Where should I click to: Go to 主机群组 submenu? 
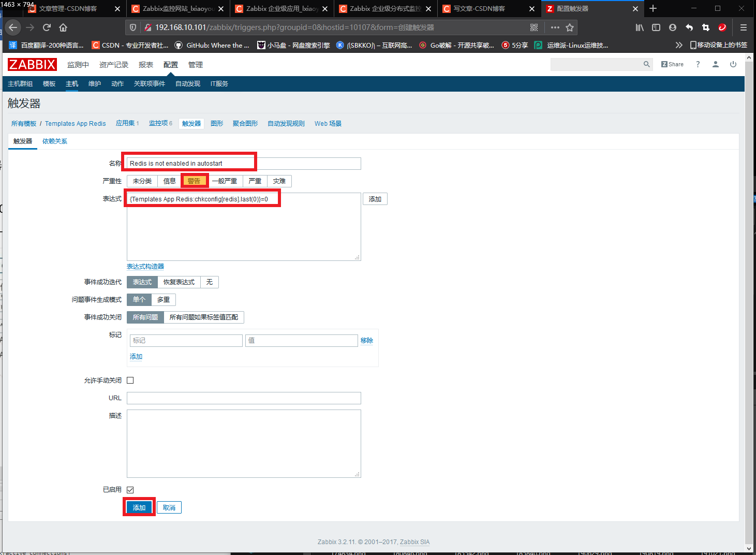click(20, 84)
